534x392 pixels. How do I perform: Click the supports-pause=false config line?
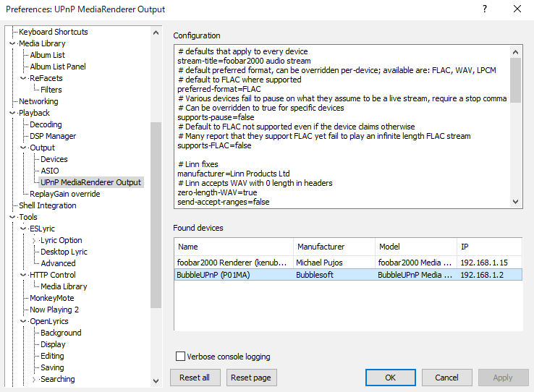pyautogui.click(x=216, y=117)
